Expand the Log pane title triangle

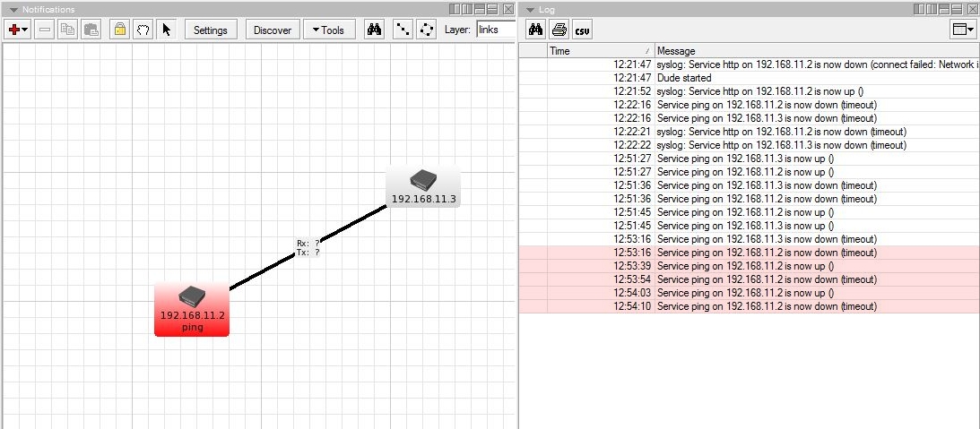pos(530,9)
